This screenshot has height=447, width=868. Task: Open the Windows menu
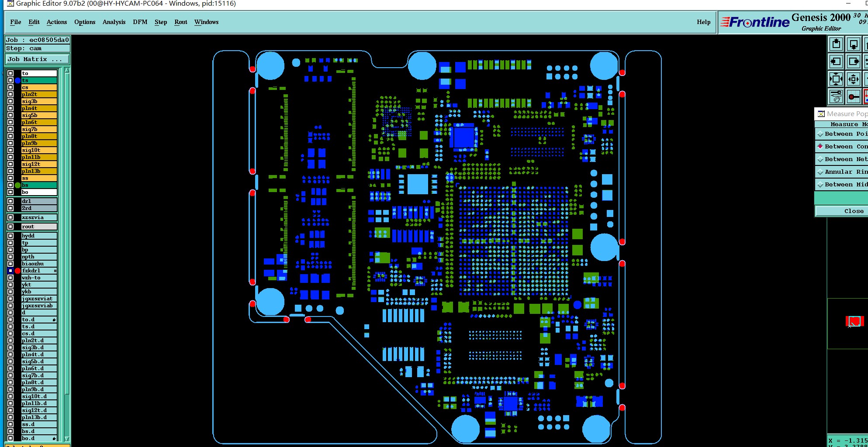point(207,22)
